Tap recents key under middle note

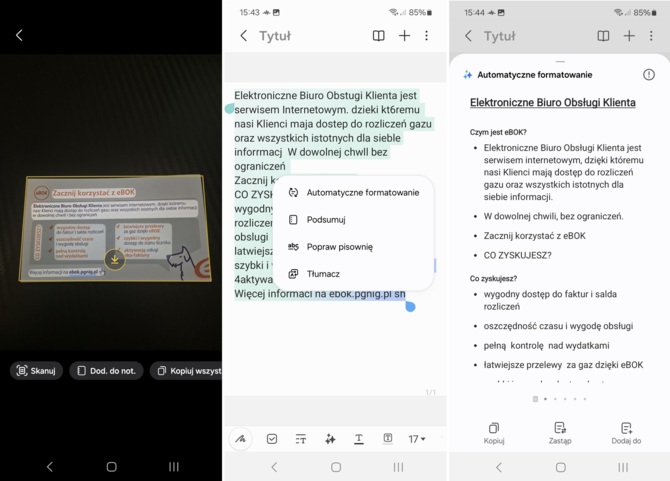(398, 467)
